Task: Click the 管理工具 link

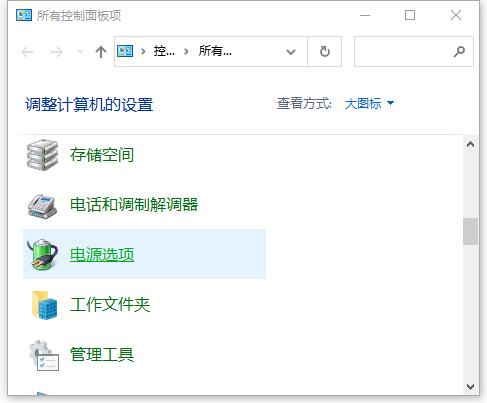Action: (102, 354)
